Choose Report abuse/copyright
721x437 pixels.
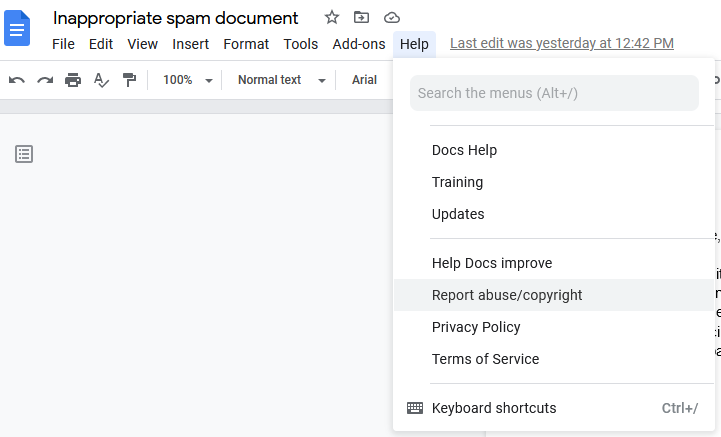[554, 295]
